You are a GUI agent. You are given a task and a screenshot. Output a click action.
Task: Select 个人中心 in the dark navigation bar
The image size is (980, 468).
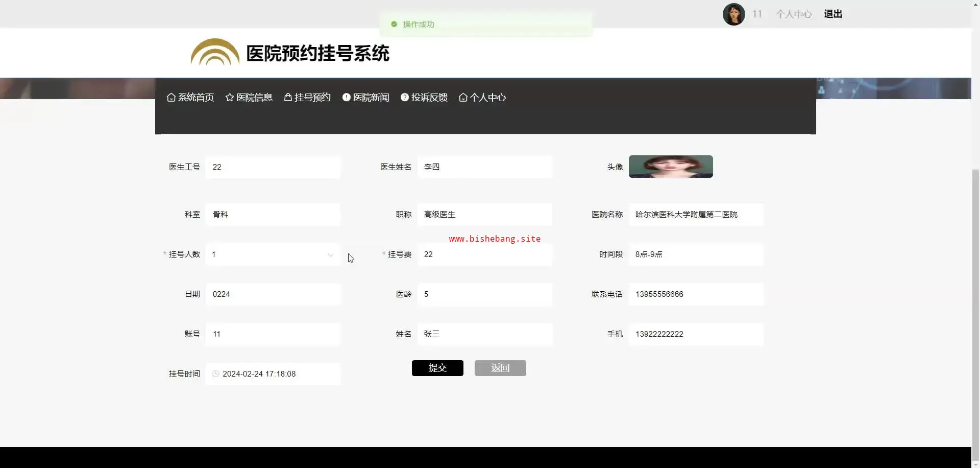point(482,97)
